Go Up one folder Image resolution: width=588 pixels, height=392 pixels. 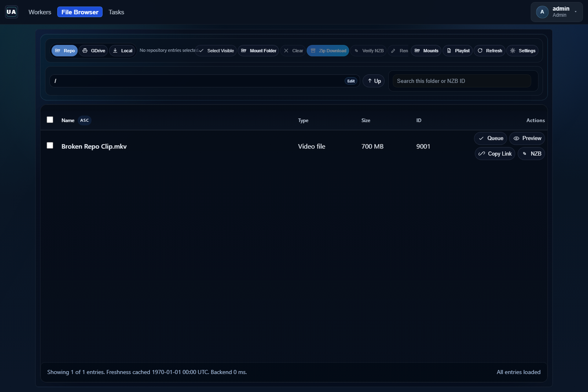pos(373,81)
